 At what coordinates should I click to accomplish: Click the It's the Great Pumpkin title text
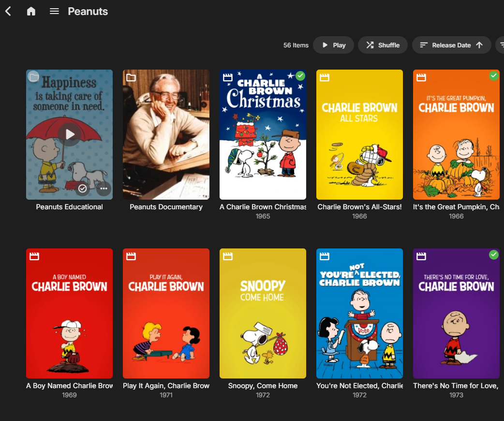[x=456, y=207]
